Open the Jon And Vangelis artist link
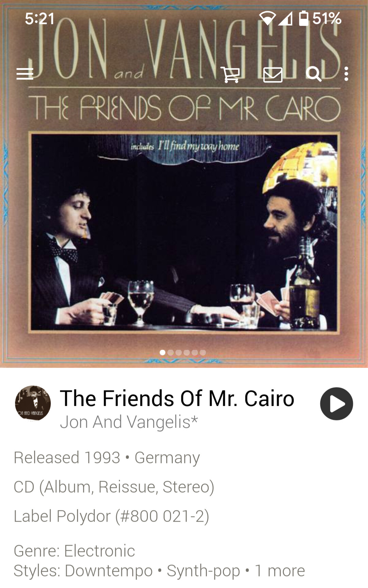The width and height of the screenshot is (368, 588). click(x=129, y=422)
